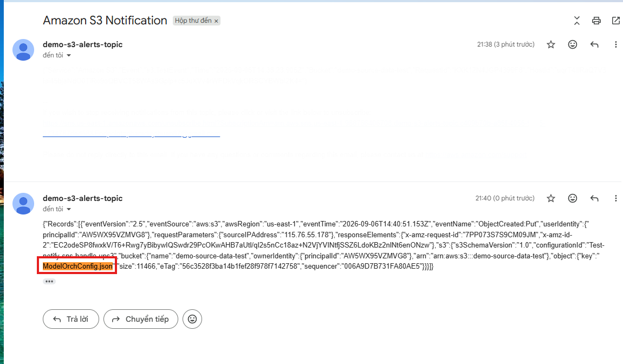Image resolution: width=623 pixels, height=364 pixels.
Task: Click the 'Chuyển tiếp' forward button
Action: tap(141, 319)
